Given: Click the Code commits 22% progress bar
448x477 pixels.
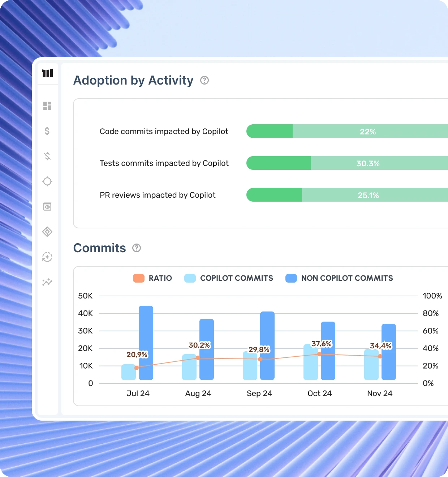Looking at the screenshot, I should (347, 132).
